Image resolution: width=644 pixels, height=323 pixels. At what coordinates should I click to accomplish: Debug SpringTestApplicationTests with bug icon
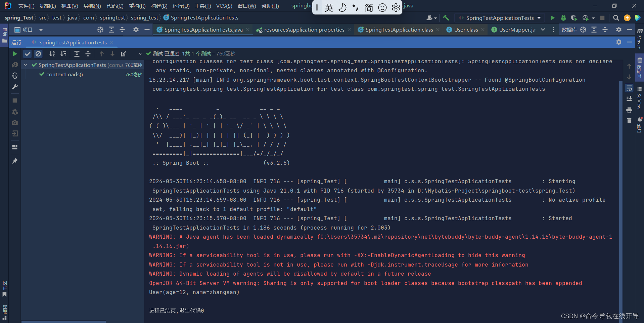coord(563,18)
